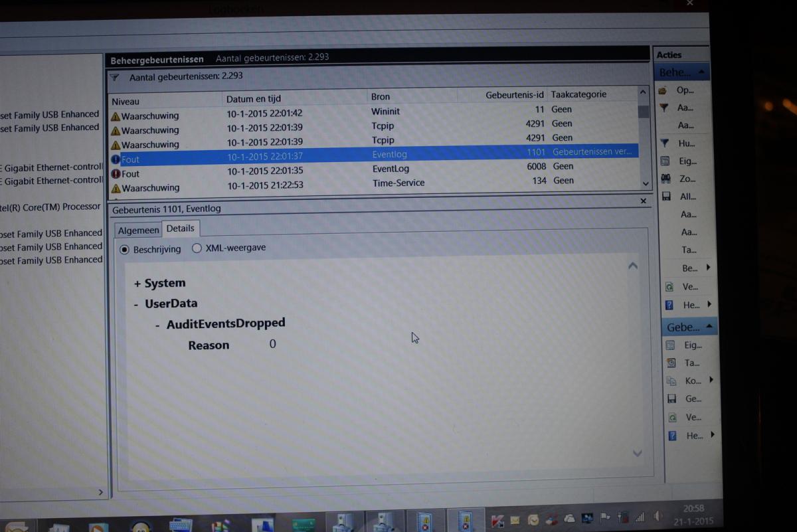Collapse the Gebe... actions section
797x532 pixels.
[709, 326]
